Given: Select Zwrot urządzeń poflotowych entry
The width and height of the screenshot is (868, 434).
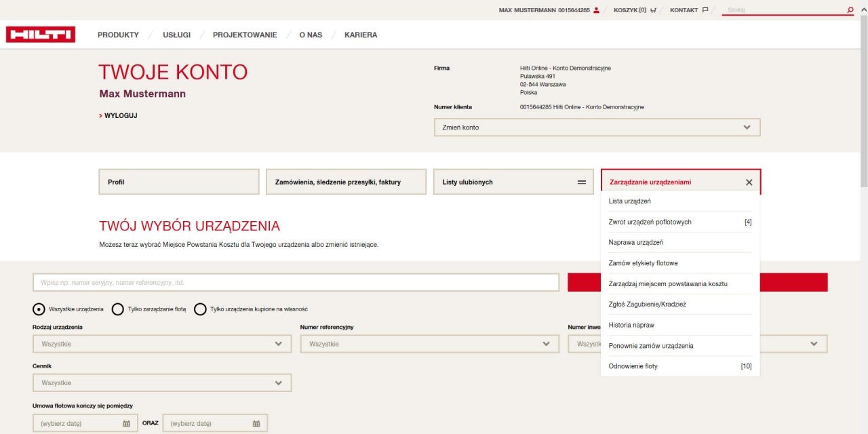Looking at the screenshot, I should [680, 222].
